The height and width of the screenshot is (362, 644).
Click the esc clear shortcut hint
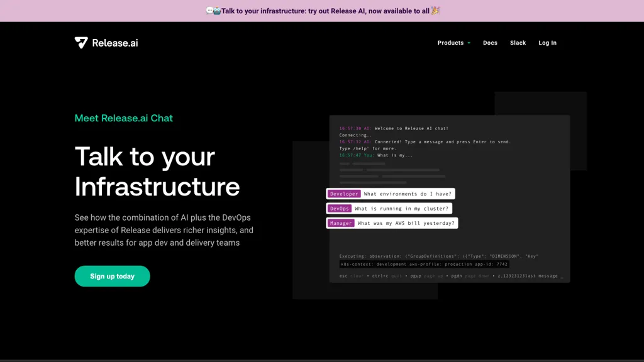tap(351, 277)
